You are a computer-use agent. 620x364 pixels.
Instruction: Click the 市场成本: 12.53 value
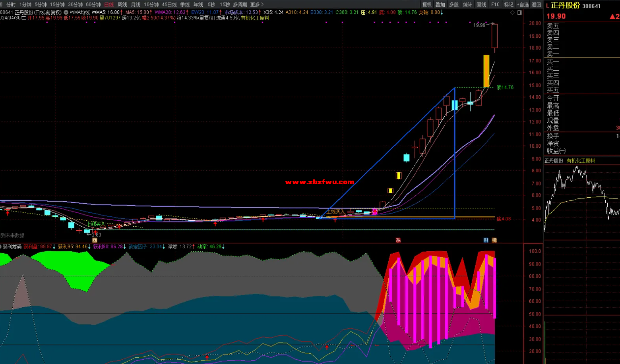[x=243, y=12]
